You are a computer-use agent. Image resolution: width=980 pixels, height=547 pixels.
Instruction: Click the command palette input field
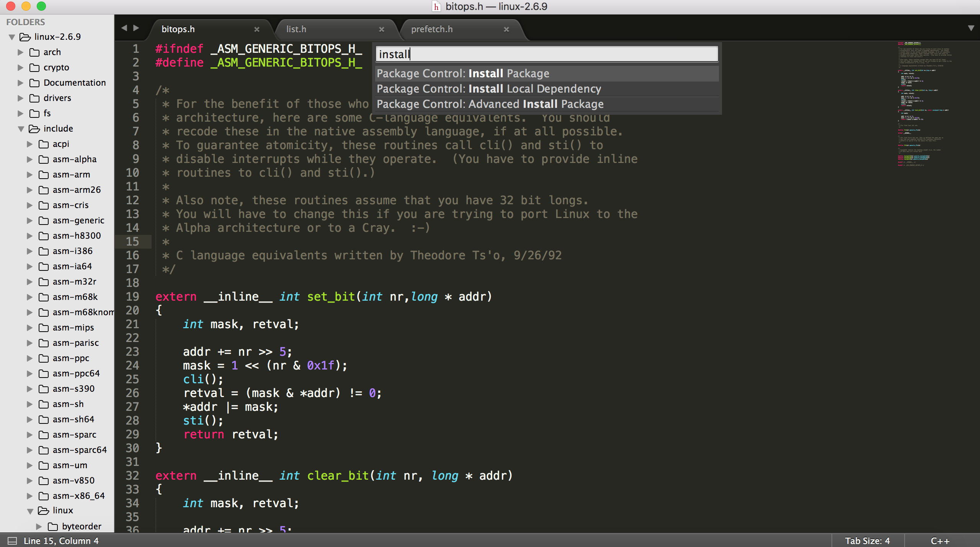point(547,54)
